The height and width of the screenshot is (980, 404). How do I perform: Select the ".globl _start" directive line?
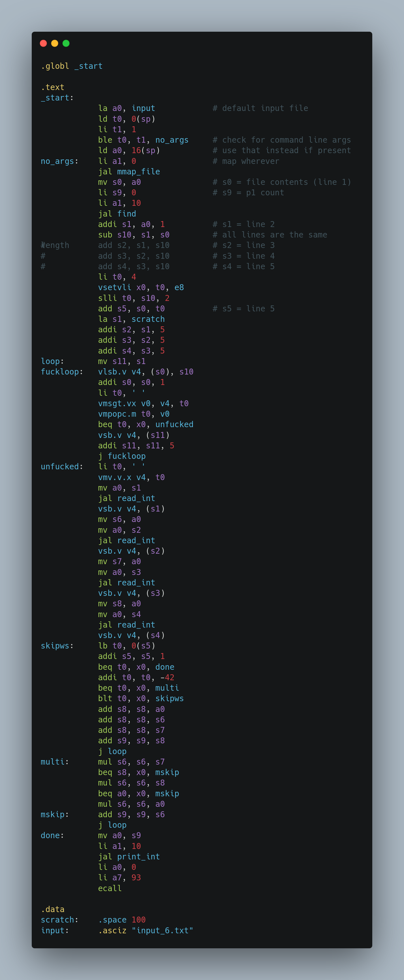pos(72,66)
